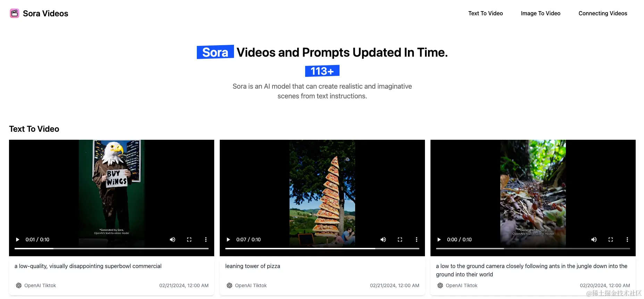Image resolution: width=644 pixels, height=299 pixels.
Task: Click the highlighted Sora word in headline
Action: tap(215, 52)
